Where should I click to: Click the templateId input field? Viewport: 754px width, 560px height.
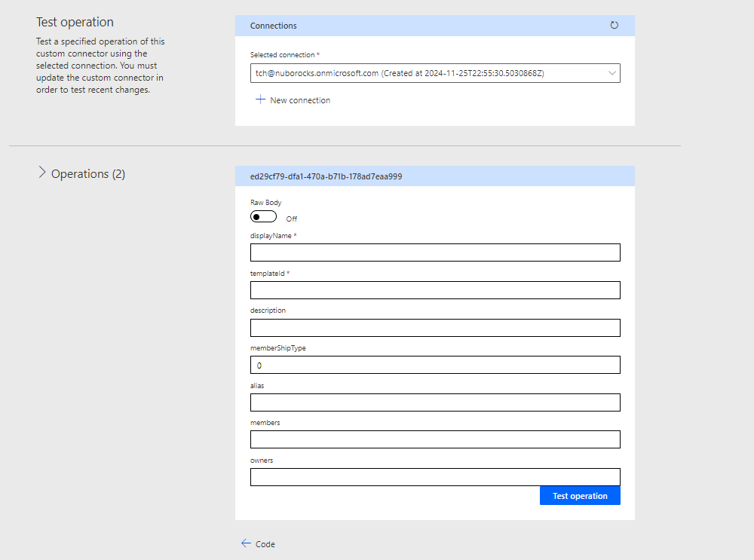(x=435, y=289)
